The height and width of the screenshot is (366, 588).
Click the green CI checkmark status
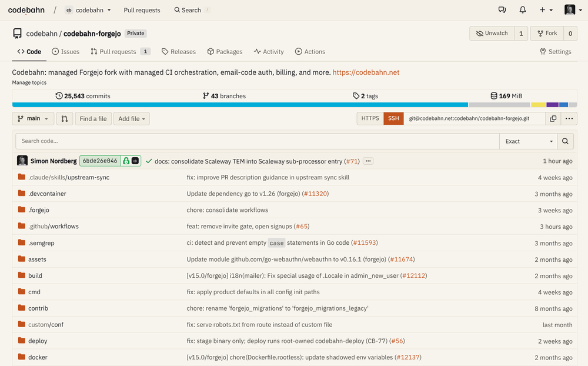pos(149,161)
